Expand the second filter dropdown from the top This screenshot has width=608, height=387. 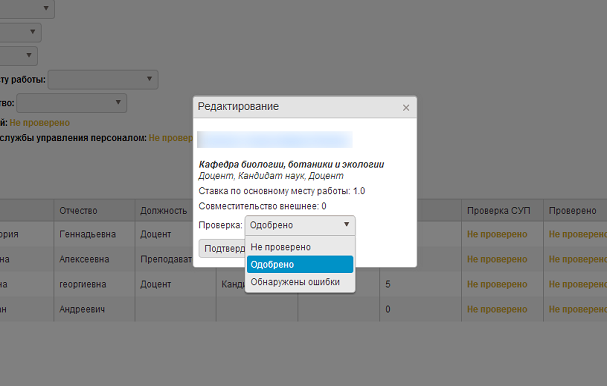pos(33,31)
